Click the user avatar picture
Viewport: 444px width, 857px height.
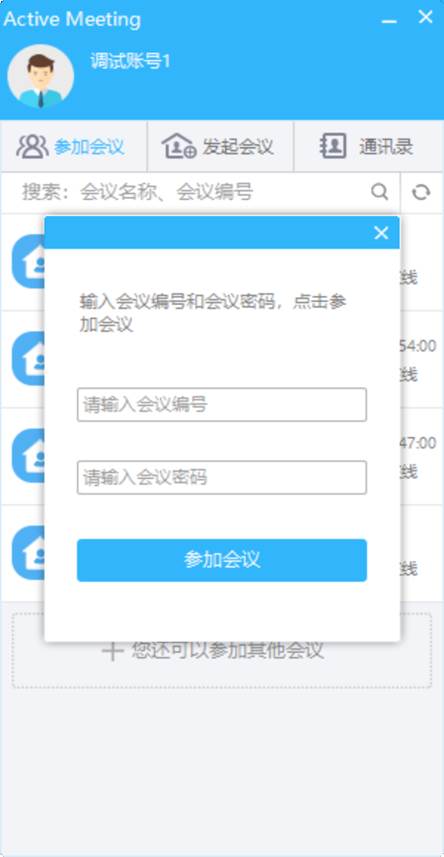click(x=40, y=77)
